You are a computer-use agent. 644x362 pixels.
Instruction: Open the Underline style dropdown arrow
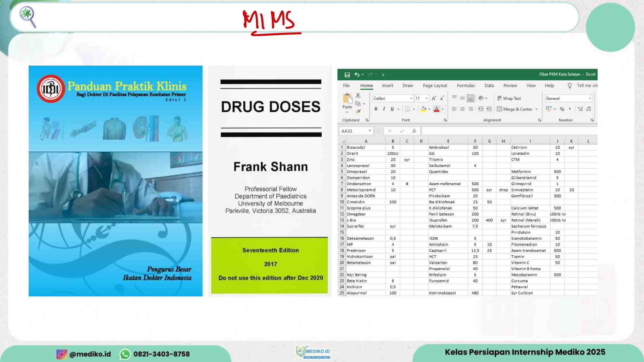(398, 109)
